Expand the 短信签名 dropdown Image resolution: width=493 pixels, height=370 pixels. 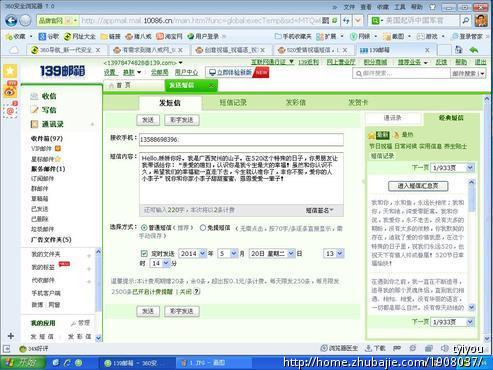(320, 210)
